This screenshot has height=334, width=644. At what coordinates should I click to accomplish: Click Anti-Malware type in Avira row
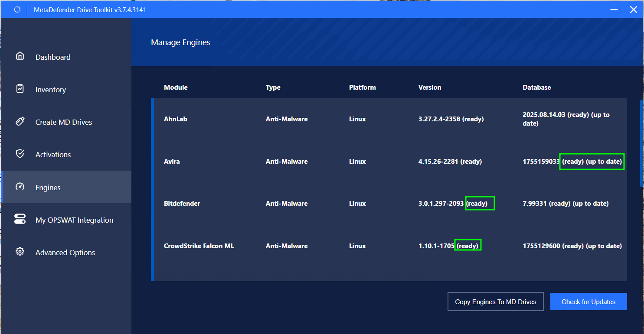pyautogui.click(x=287, y=162)
